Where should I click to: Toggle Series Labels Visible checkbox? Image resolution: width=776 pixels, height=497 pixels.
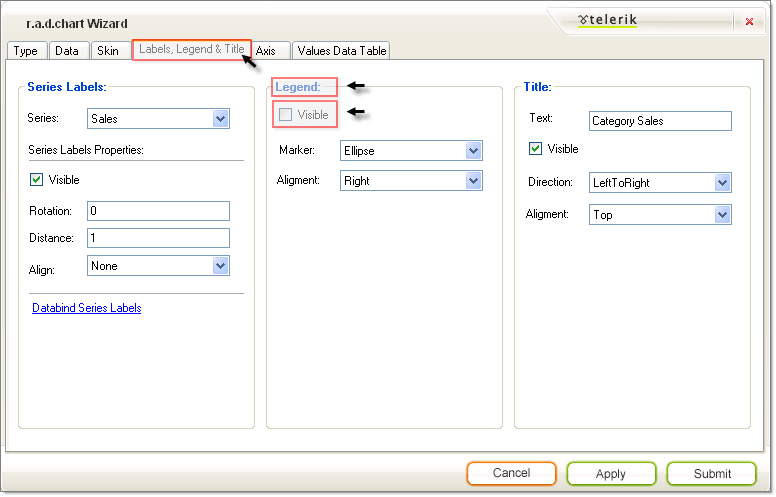coord(37,179)
